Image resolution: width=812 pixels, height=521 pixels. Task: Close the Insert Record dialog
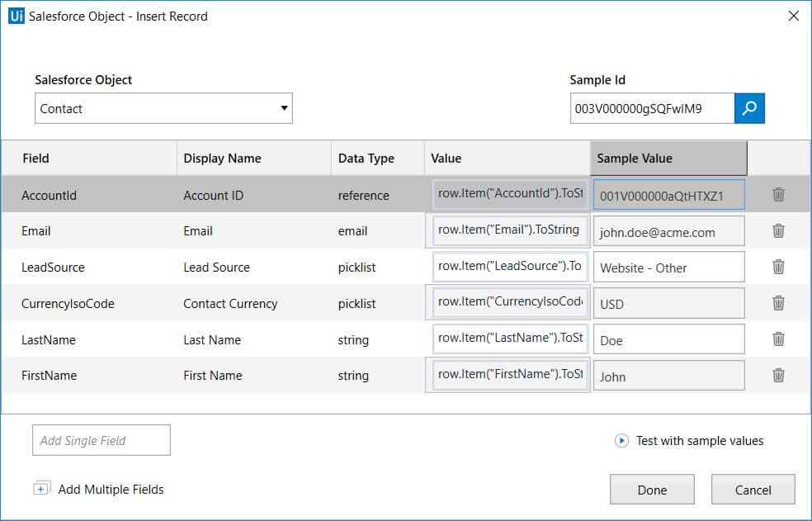(793, 16)
